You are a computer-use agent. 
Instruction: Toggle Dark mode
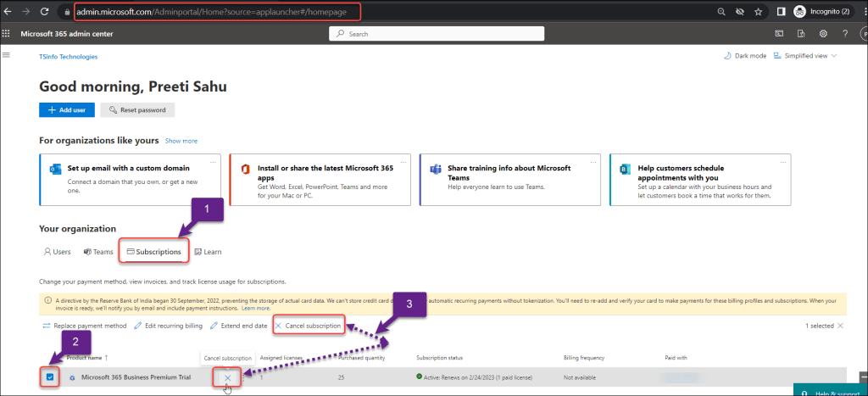[x=744, y=56]
